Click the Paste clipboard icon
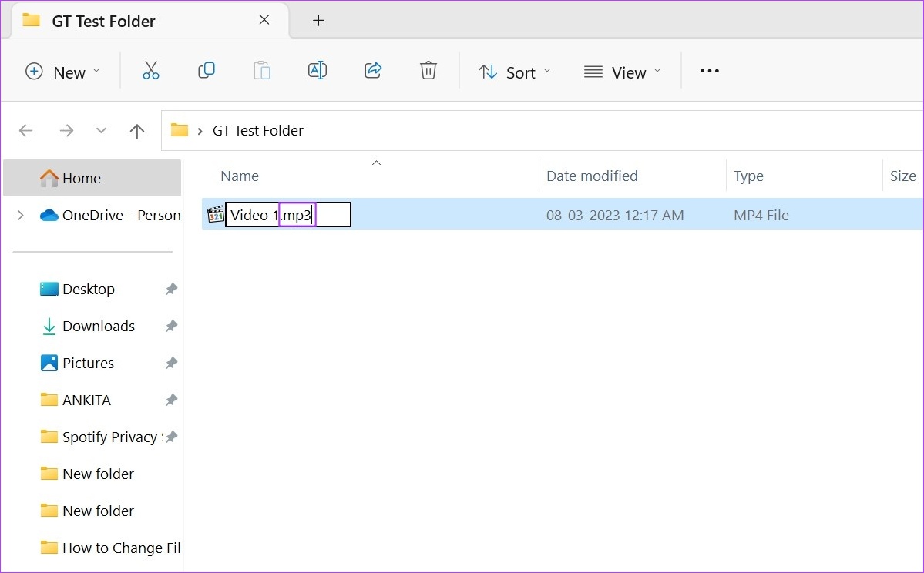Image resolution: width=924 pixels, height=573 pixels. click(x=262, y=71)
